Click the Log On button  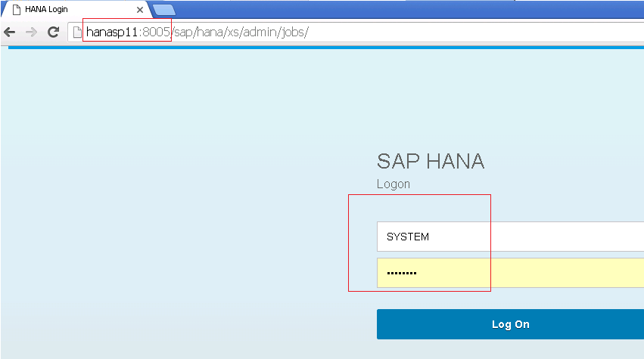click(510, 324)
